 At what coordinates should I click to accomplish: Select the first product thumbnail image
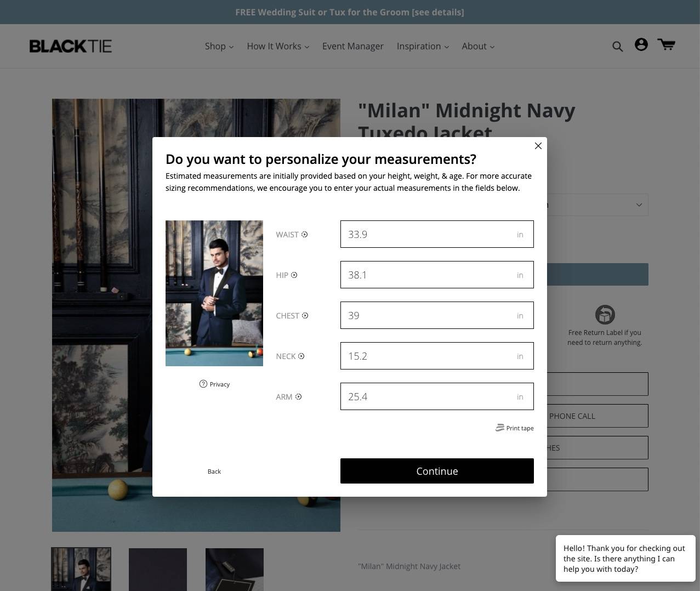81,569
